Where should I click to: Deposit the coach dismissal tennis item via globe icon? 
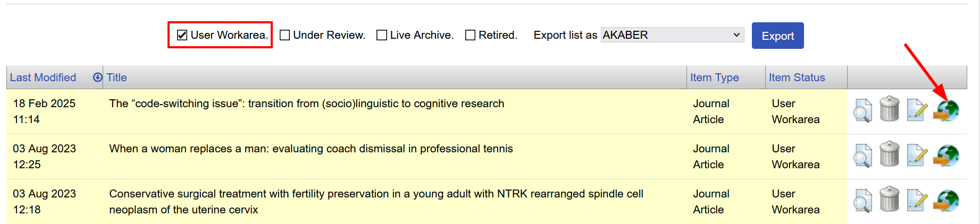click(x=946, y=156)
